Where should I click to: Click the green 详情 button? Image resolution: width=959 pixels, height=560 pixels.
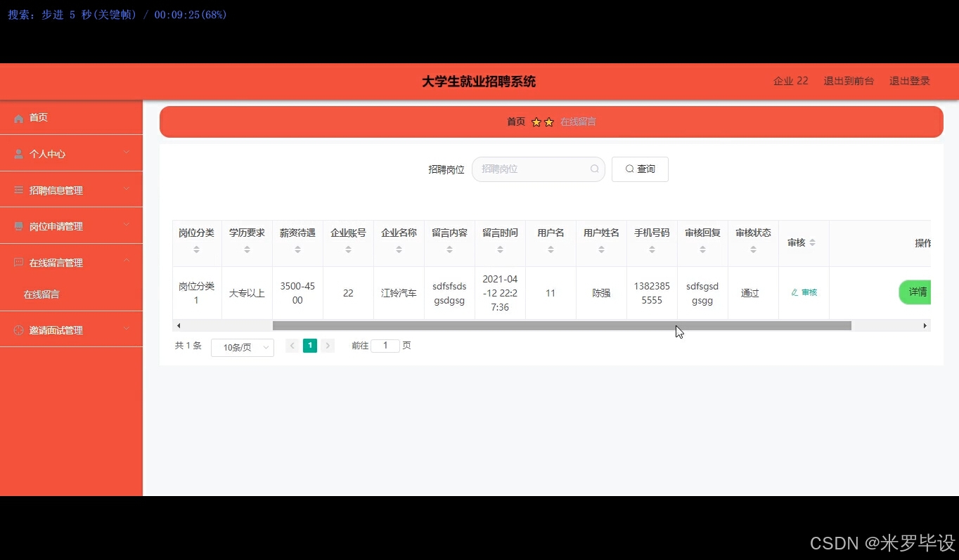[915, 292]
